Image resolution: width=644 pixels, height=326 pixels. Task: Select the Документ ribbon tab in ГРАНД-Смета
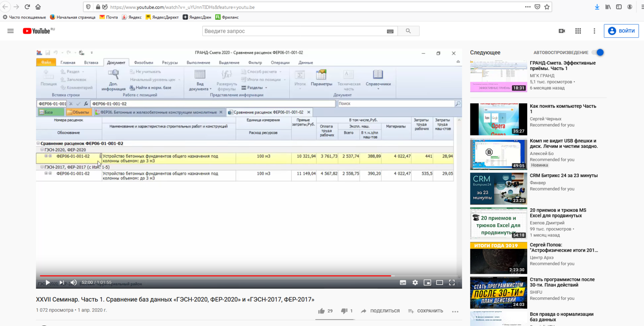pyautogui.click(x=116, y=63)
